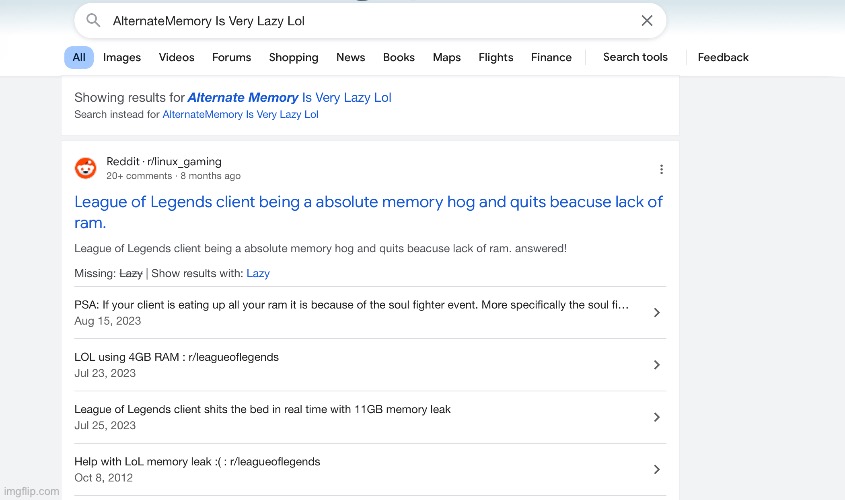
Task: Click the Reddit logo icon
Action: click(x=85, y=168)
